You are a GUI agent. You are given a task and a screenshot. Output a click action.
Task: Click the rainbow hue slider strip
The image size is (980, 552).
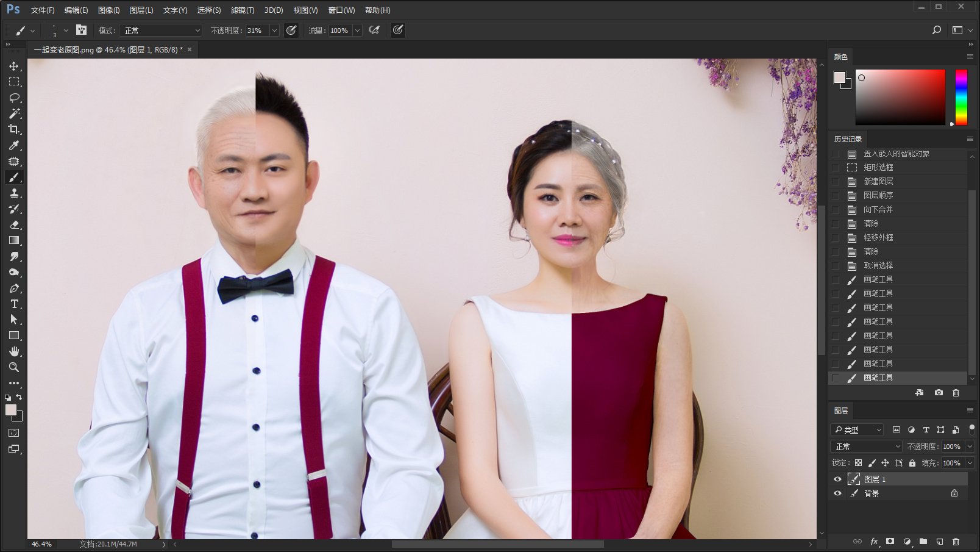(961, 97)
